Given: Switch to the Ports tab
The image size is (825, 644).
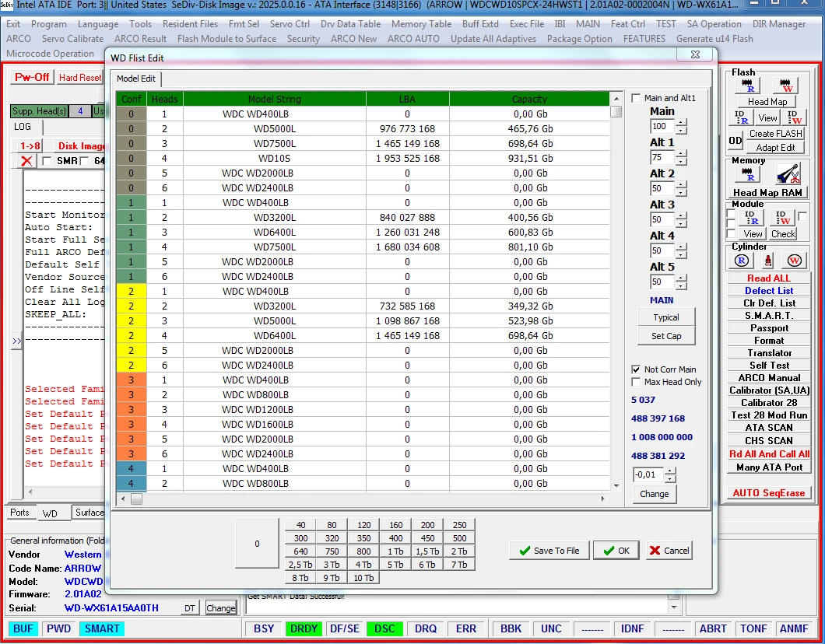Looking at the screenshot, I should click(20, 513).
